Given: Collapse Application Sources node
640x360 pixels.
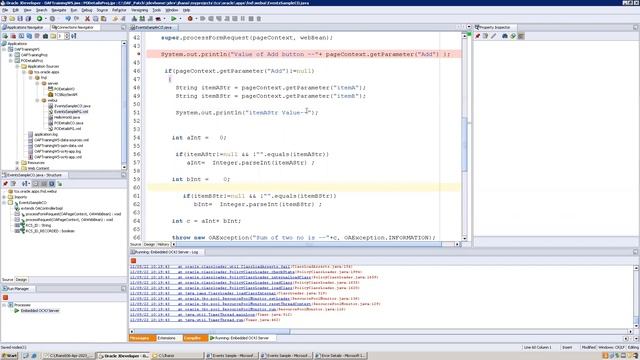Looking at the screenshot, I should coord(17,66).
